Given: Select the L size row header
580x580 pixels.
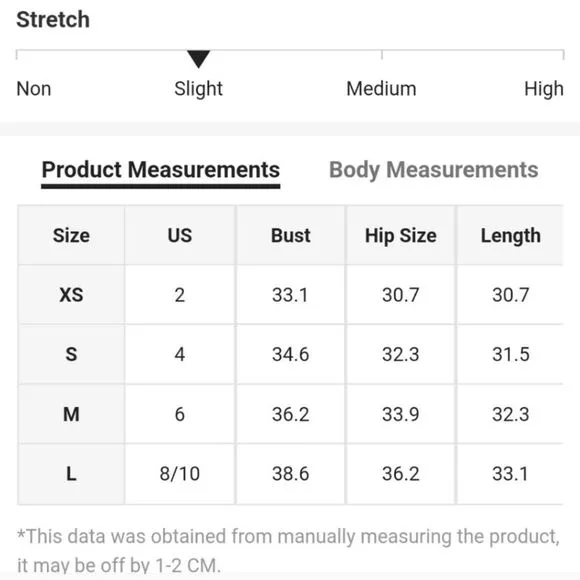Looking at the screenshot, I should click(71, 474).
